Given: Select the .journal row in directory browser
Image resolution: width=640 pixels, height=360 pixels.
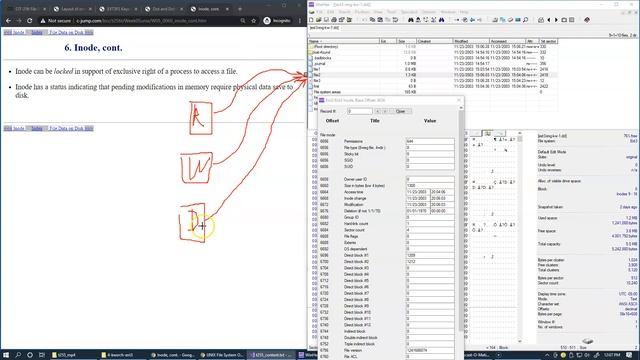Looking at the screenshot, I should [x=433, y=64].
